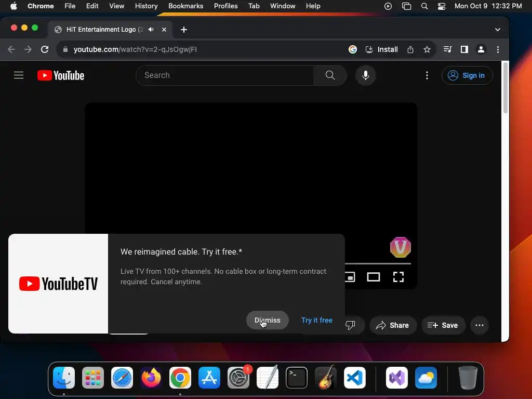Open Chrome three-dot menu

(498, 49)
